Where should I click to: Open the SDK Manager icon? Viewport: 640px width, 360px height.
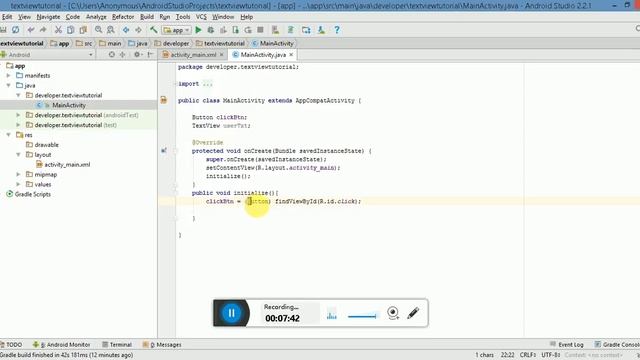coord(321,30)
